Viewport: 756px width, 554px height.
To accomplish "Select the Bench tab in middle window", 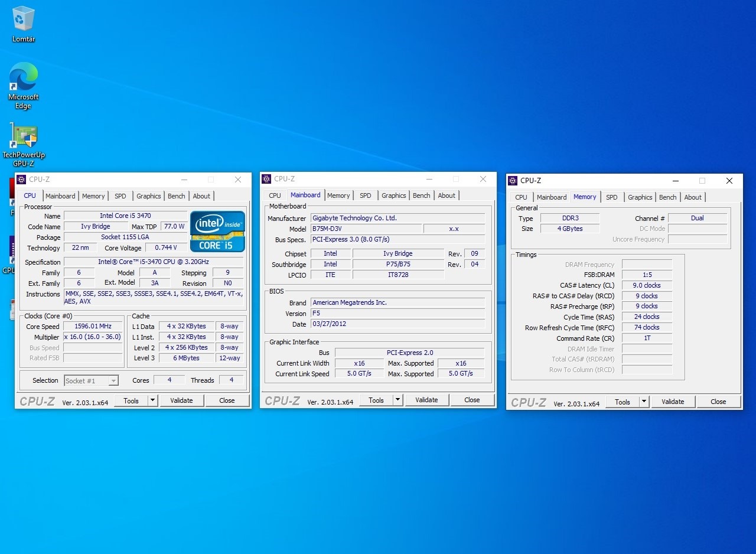I will (x=422, y=195).
